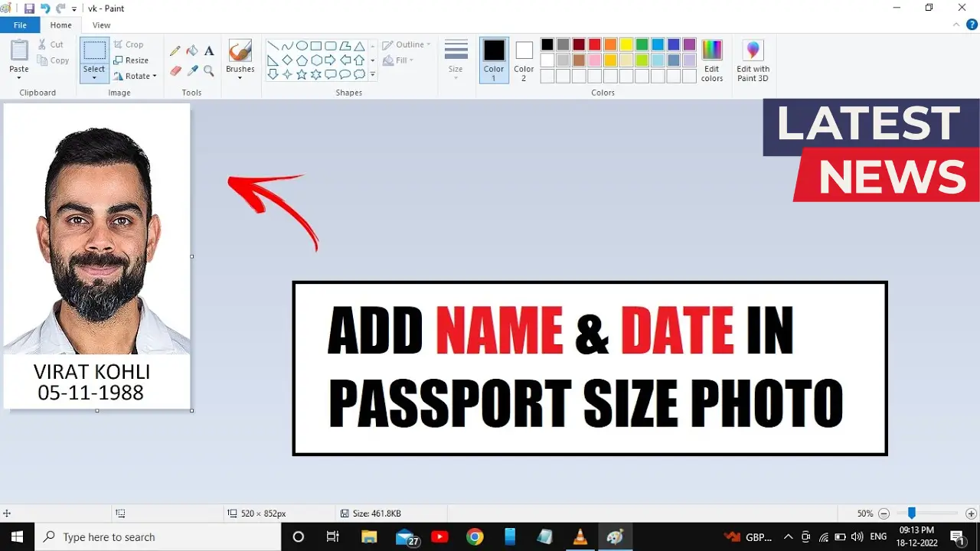The width and height of the screenshot is (980, 551).
Task: Open the shape Outline dropdown
Action: pyautogui.click(x=407, y=44)
